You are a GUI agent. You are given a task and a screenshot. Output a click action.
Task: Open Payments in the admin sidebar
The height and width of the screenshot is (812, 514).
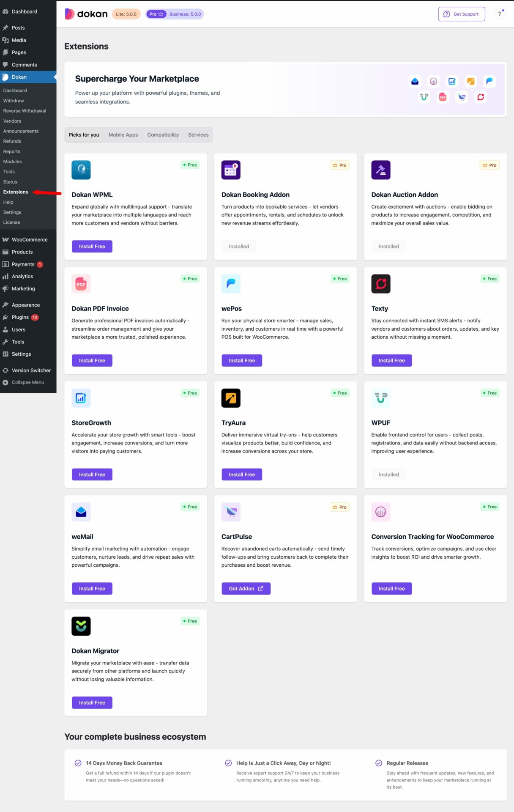click(x=28, y=264)
